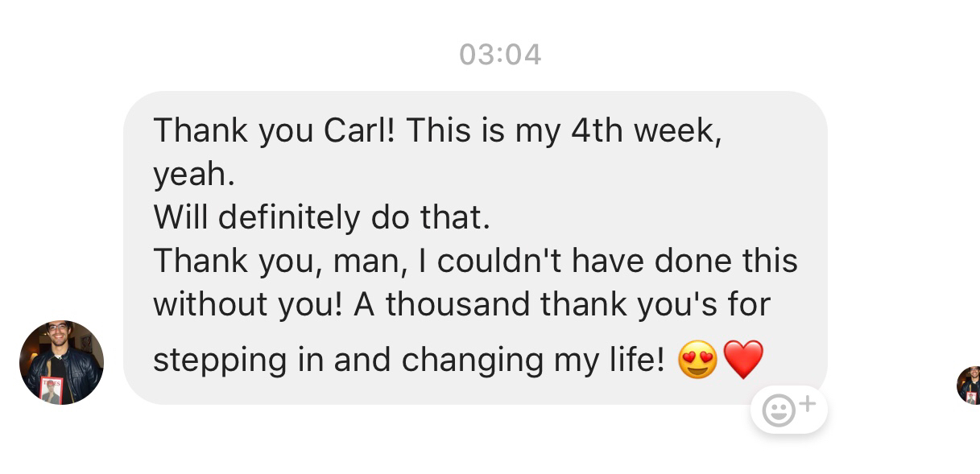980x474 pixels.
Task: Click the word "yeah." in the message
Action: click(x=194, y=174)
